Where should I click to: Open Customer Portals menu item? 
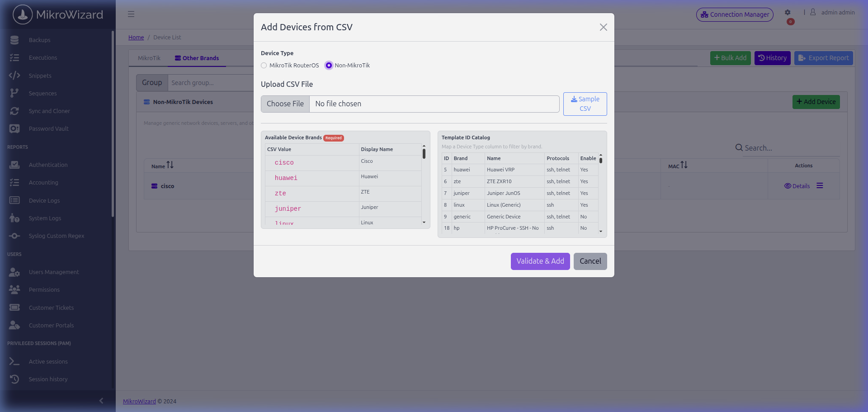click(51, 325)
